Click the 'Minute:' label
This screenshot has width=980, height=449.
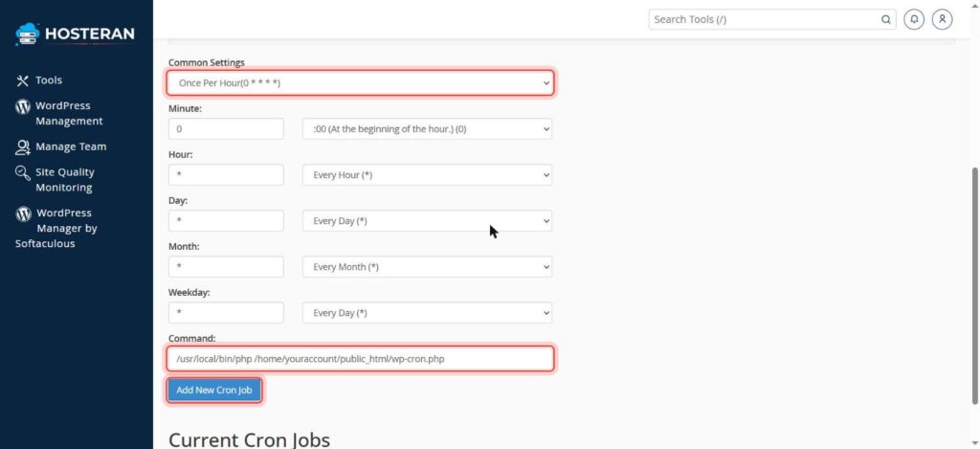pos(185,109)
